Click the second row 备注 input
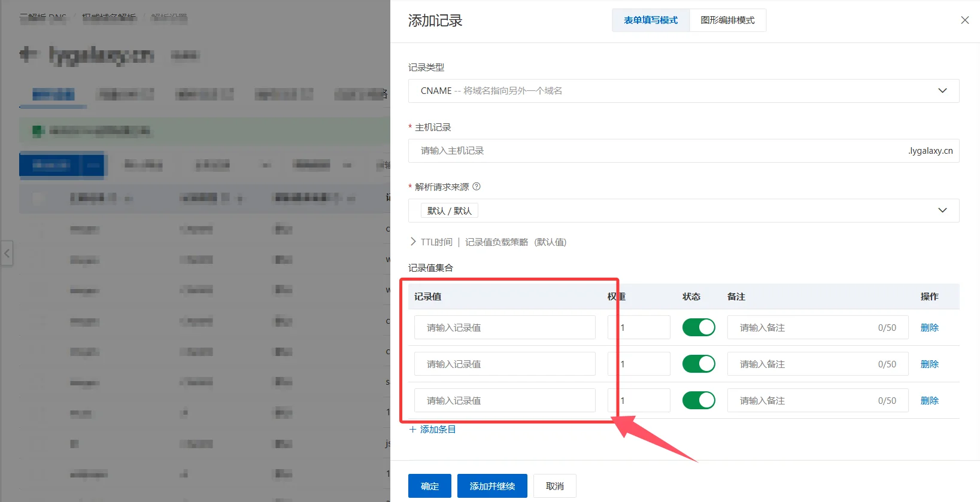This screenshot has width=980, height=502. (818, 364)
